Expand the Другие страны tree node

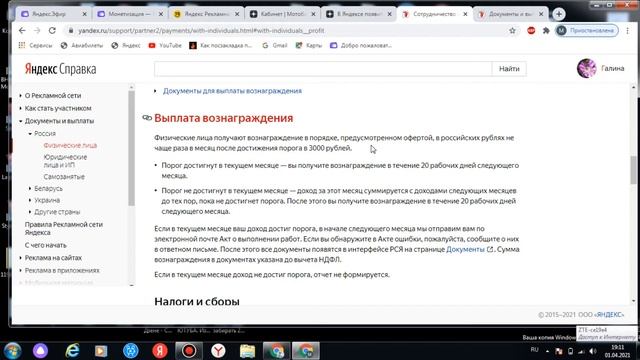(x=30, y=212)
